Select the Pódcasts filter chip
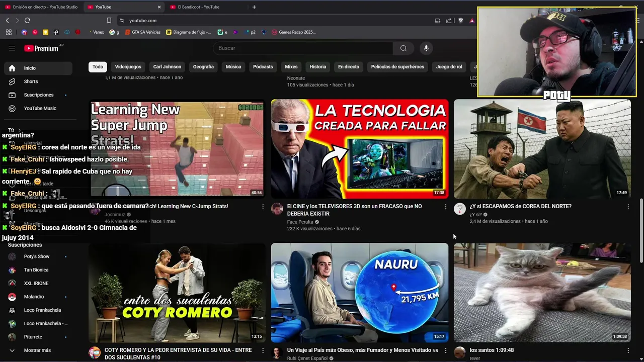 tap(263, 67)
